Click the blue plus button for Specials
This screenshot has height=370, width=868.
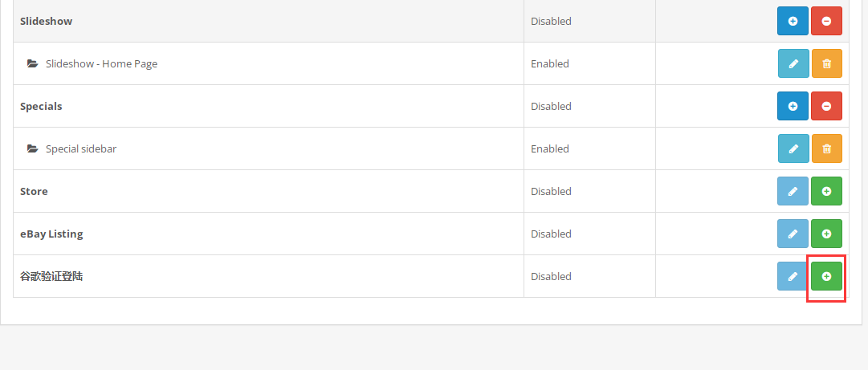point(793,106)
